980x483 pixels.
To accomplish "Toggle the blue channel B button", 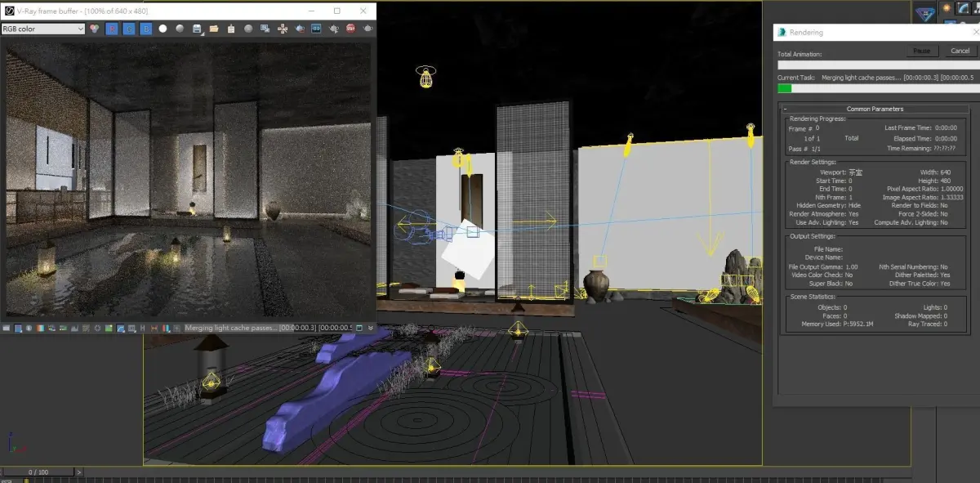I will 146,29.
